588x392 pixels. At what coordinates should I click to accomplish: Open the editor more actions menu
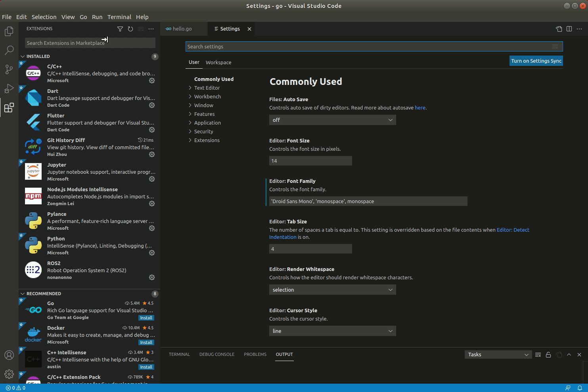click(580, 29)
